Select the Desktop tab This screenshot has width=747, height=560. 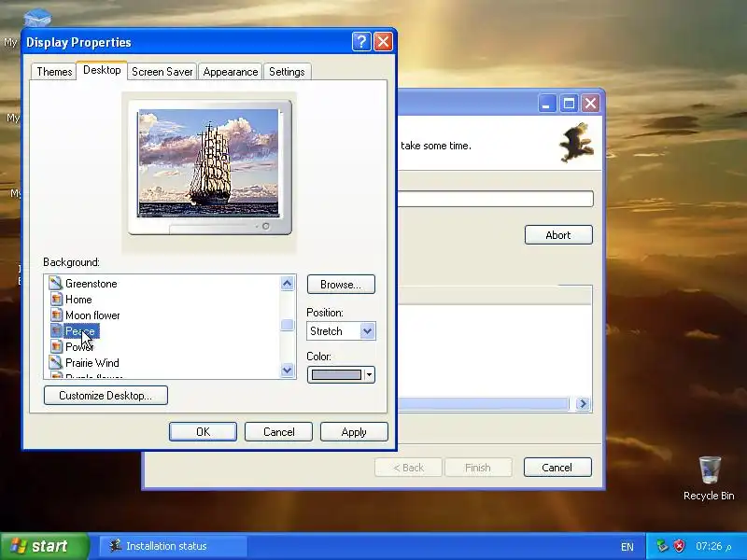pos(102,70)
